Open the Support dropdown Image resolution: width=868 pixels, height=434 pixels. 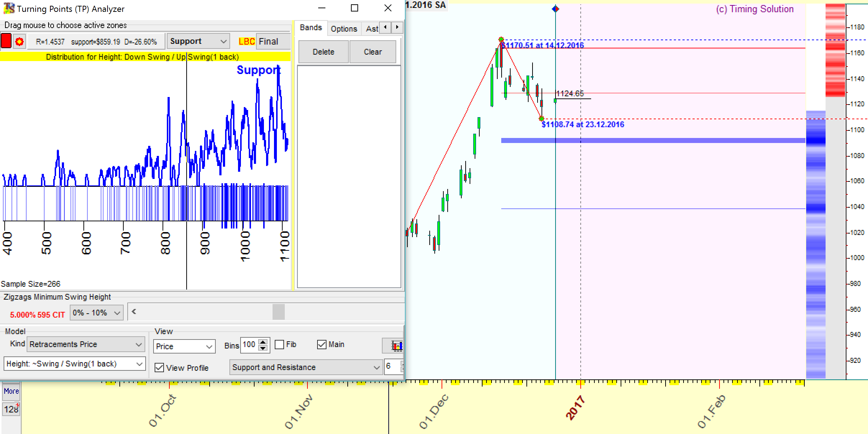(198, 41)
